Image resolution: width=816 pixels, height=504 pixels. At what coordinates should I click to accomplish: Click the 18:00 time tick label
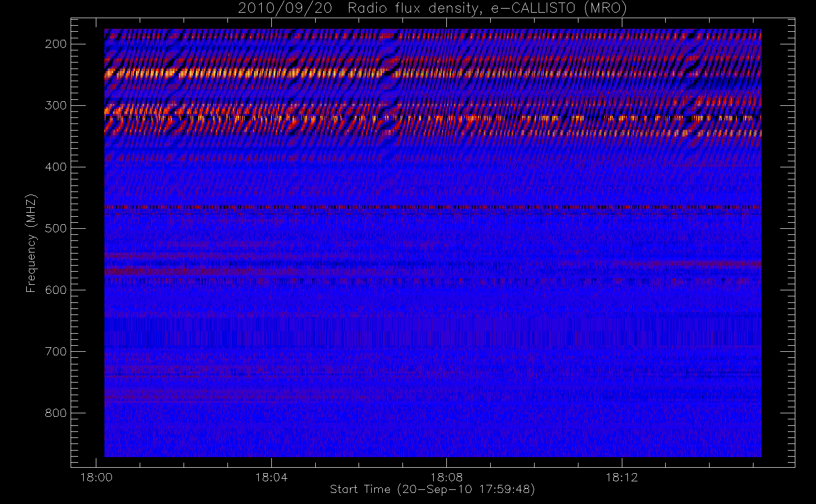[x=96, y=477]
